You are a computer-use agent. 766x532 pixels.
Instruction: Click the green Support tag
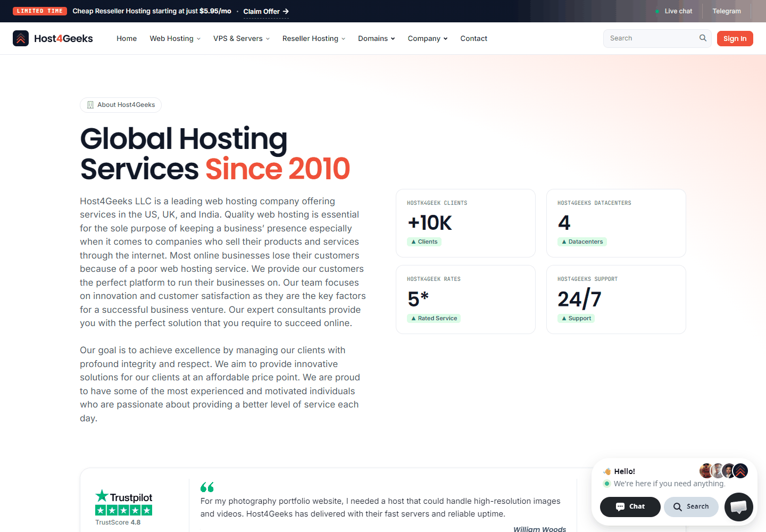(576, 318)
